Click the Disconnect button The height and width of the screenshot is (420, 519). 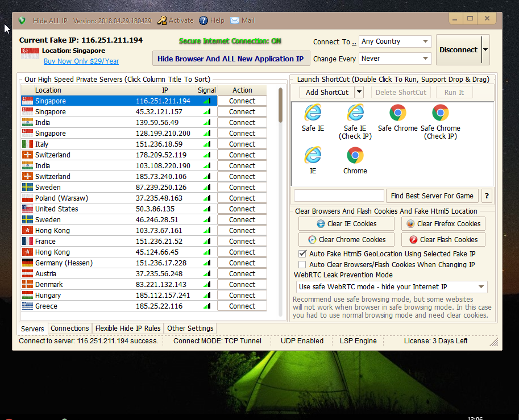point(458,49)
